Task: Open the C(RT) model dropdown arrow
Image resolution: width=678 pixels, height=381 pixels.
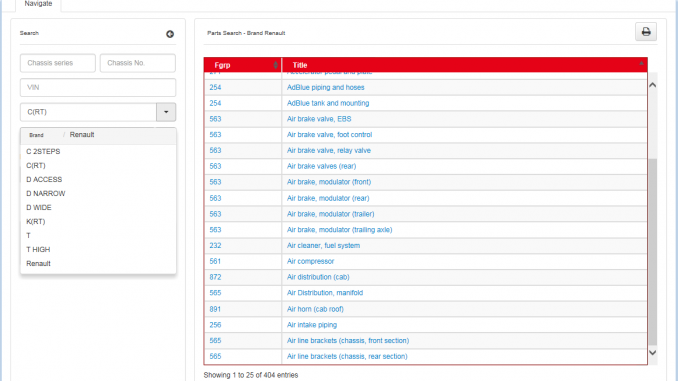Action: point(166,112)
